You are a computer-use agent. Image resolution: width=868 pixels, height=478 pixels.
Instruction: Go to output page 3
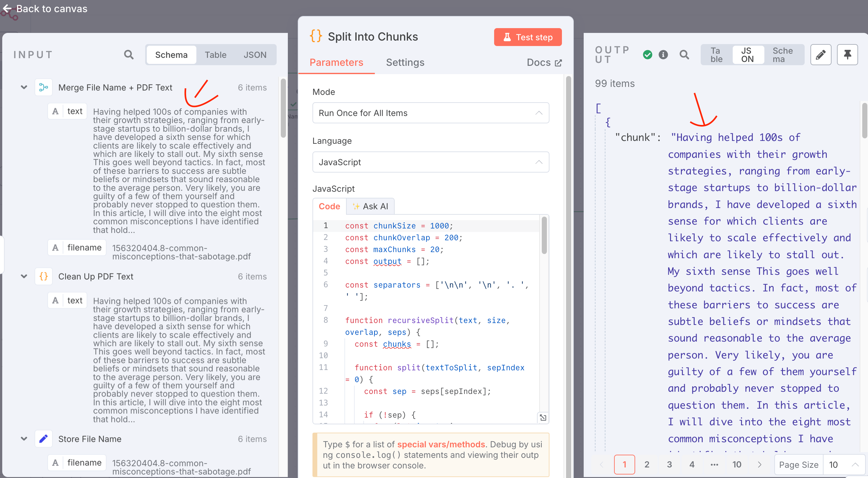(x=669, y=465)
